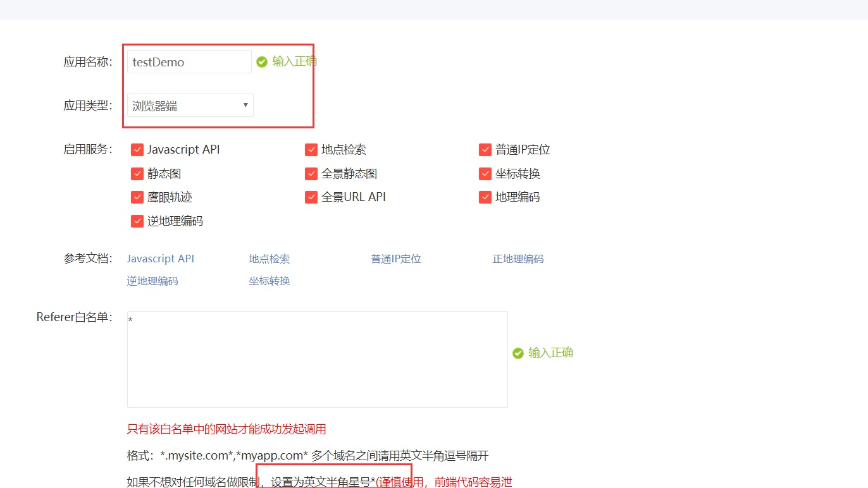Click the green check icon beside Referer白名单

click(x=518, y=353)
